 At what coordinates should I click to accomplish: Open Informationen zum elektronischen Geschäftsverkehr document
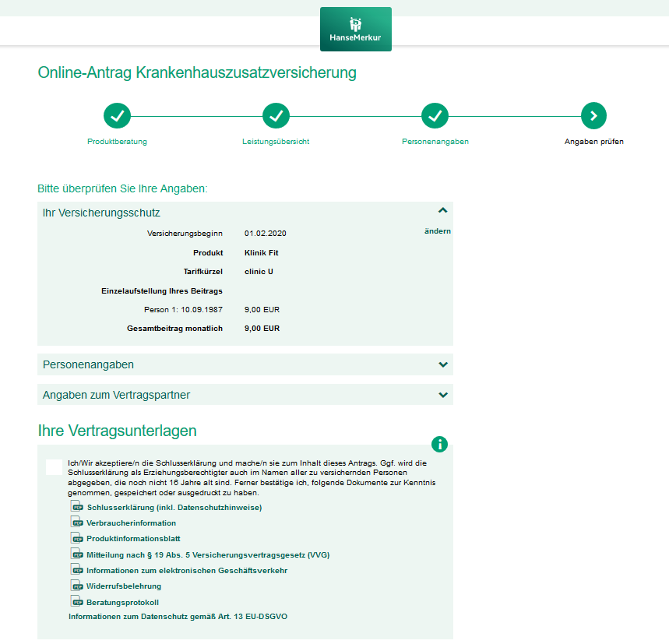[x=186, y=570]
